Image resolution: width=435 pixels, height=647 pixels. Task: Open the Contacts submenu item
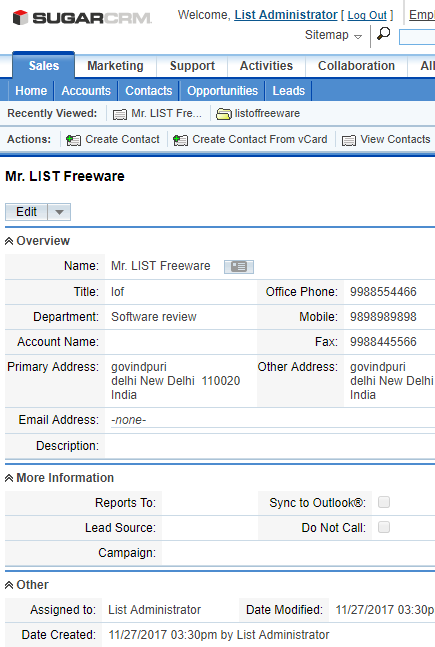coord(149,91)
